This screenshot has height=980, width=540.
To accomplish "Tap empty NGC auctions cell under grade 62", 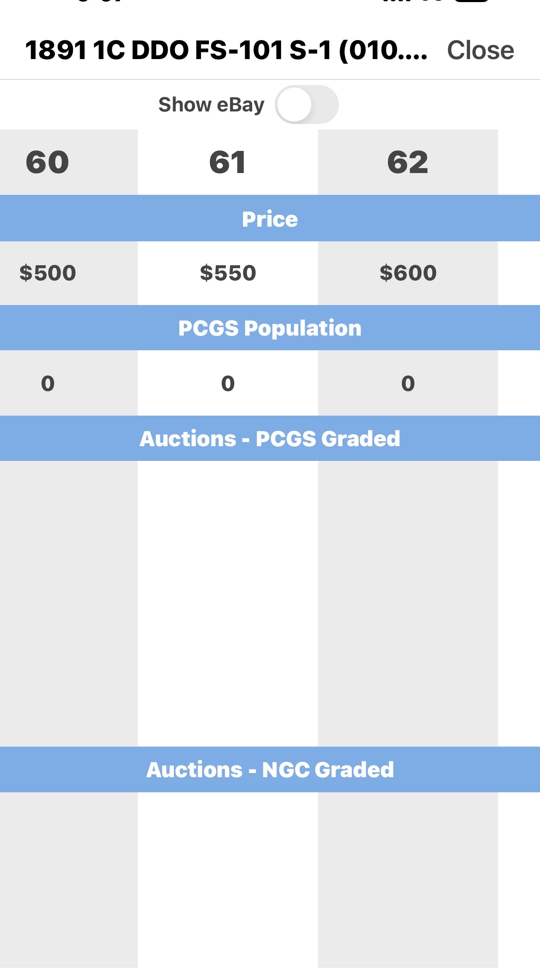I will point(408,880).
